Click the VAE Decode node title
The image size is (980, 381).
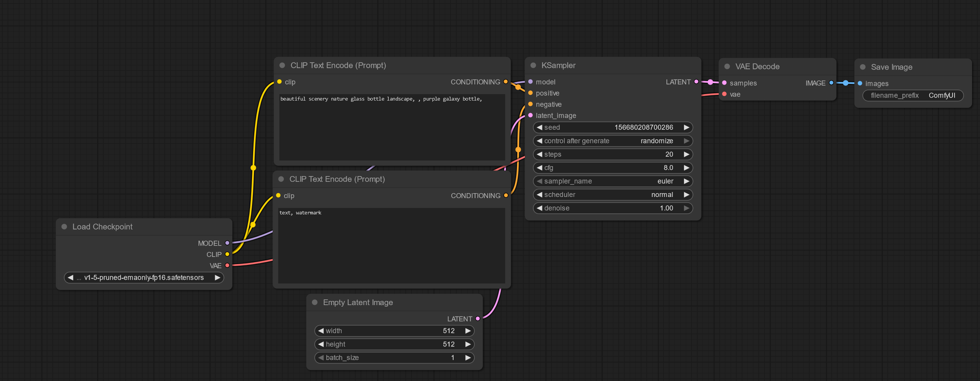coord(757,66)
